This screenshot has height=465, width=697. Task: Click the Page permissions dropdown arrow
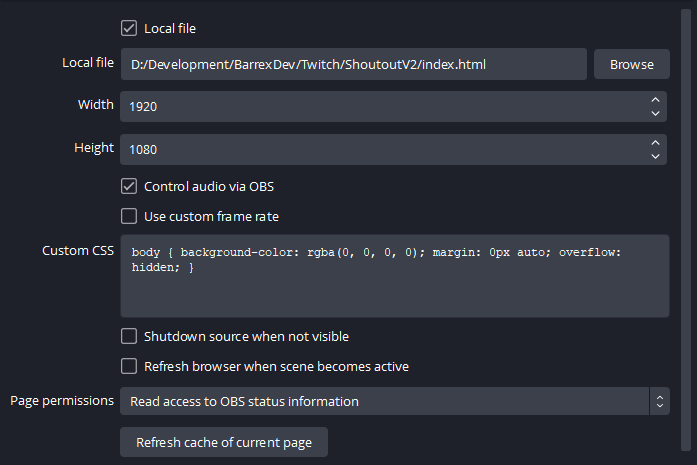pyautogui.click(x=659, y=402)
